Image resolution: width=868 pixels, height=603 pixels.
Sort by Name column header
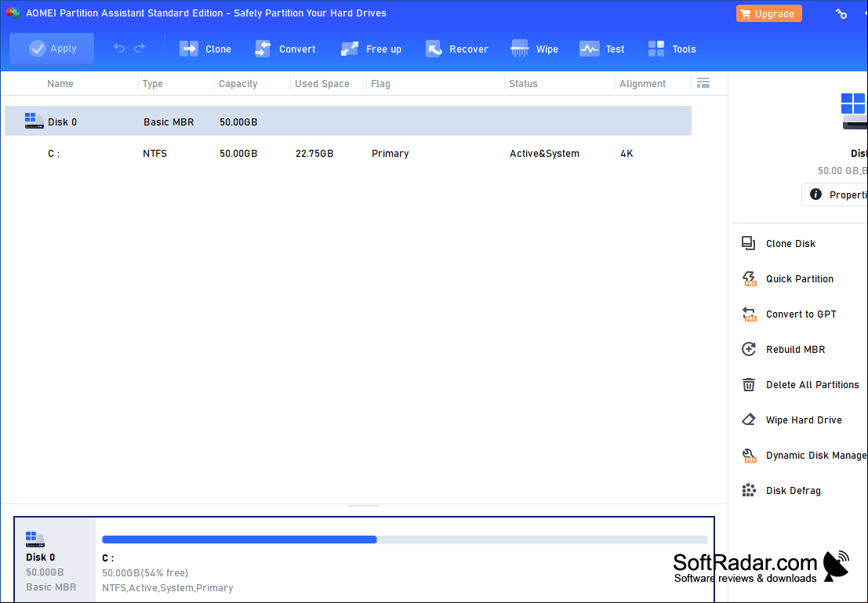coord(60,84)
